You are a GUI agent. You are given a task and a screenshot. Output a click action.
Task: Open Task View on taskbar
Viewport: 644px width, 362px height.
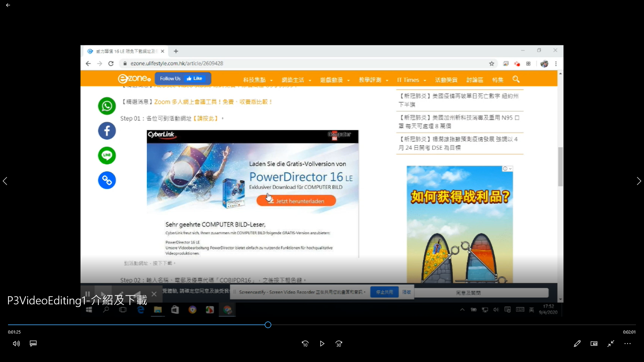(x=123, y=310)
